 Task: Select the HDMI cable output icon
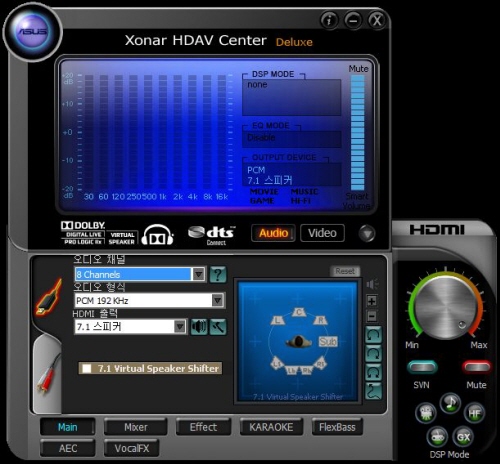click(x=49, y=297)
